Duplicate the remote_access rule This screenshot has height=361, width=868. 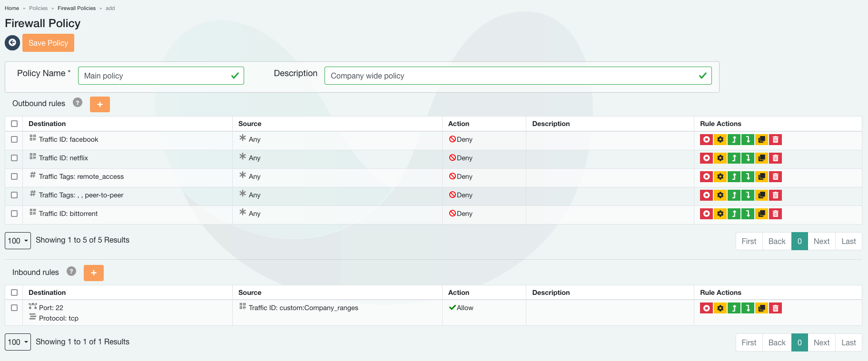[762, 176]
